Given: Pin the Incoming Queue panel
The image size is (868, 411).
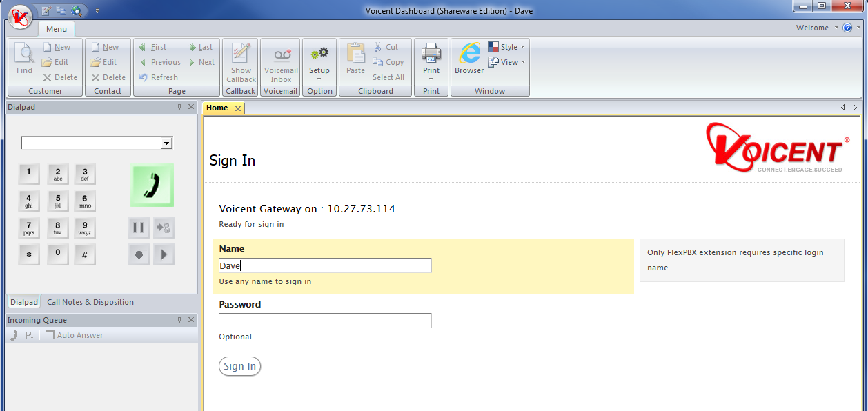Looking at the screenshot, I should click(x=180, y=320).
